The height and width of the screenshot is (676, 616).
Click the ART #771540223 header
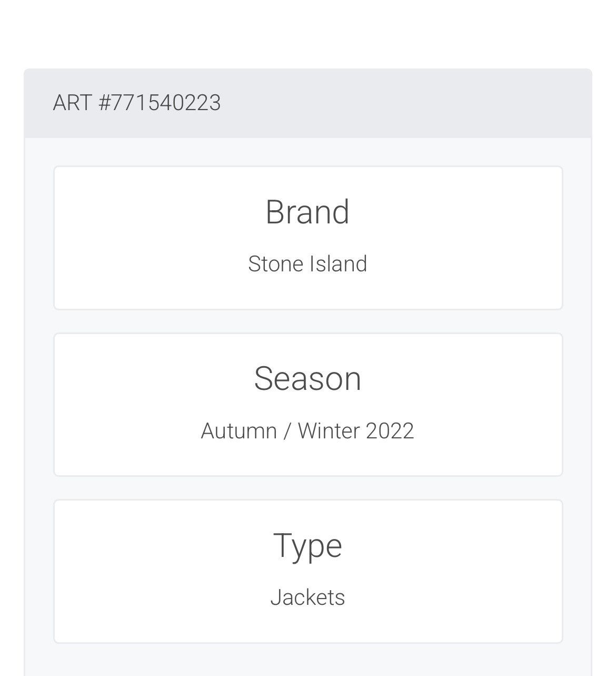coord(136,102)
